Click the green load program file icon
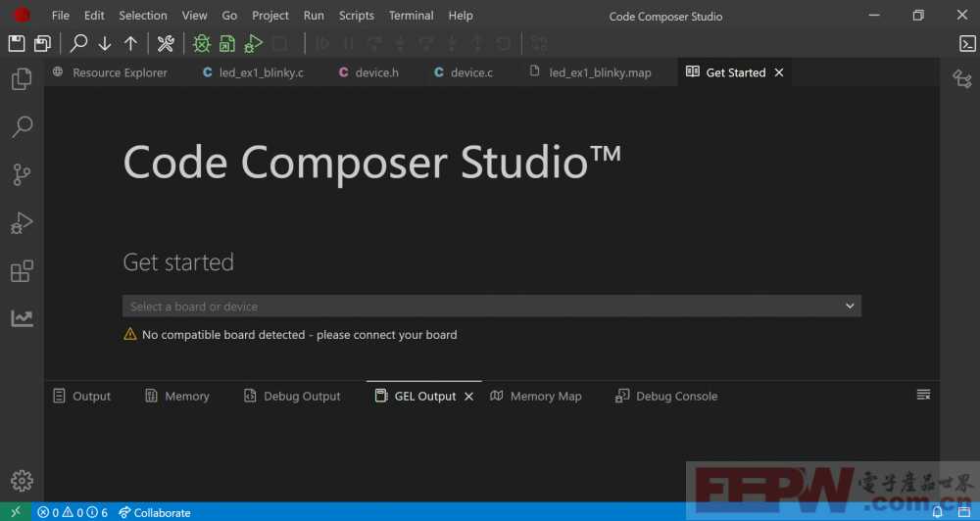 [x=227, y=43]
